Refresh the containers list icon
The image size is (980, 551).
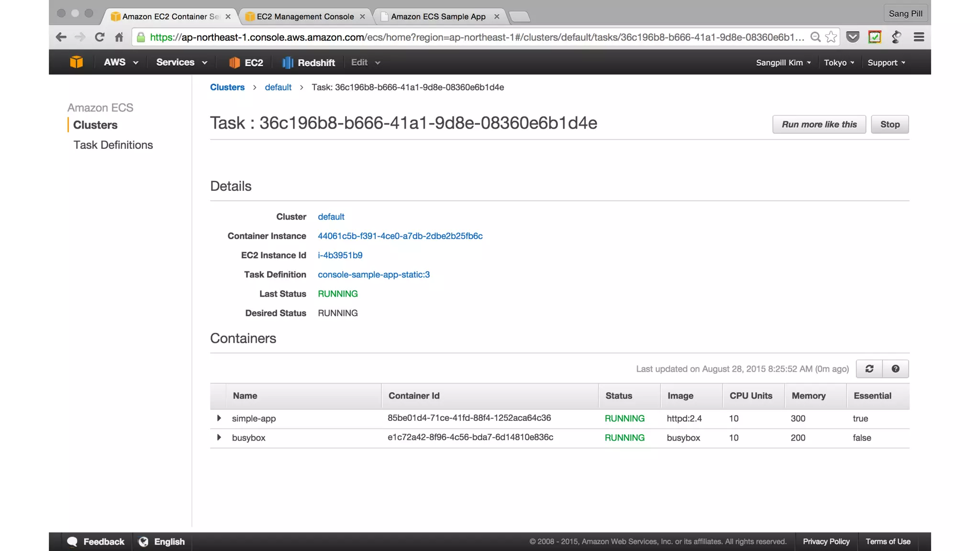869,369
